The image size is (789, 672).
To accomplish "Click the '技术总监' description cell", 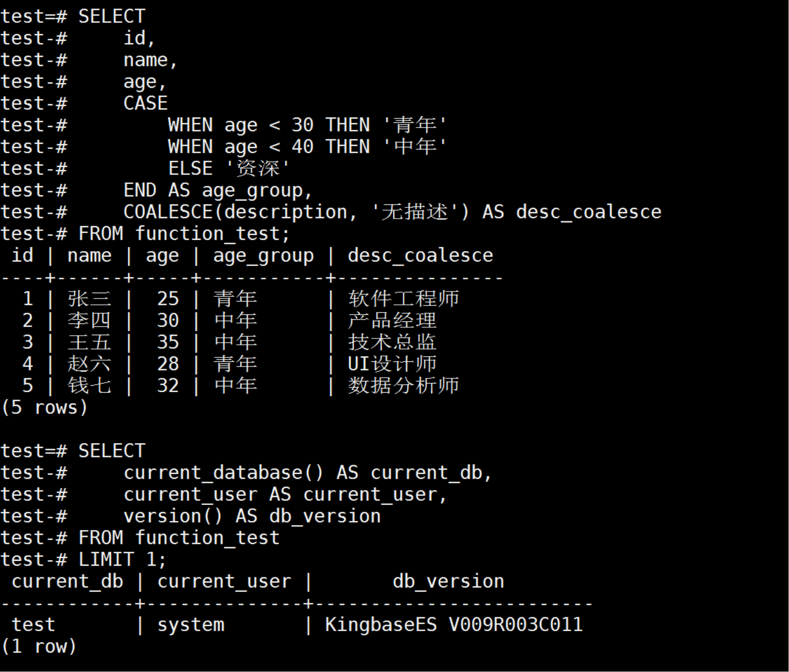I will click(x=392, y=342).
